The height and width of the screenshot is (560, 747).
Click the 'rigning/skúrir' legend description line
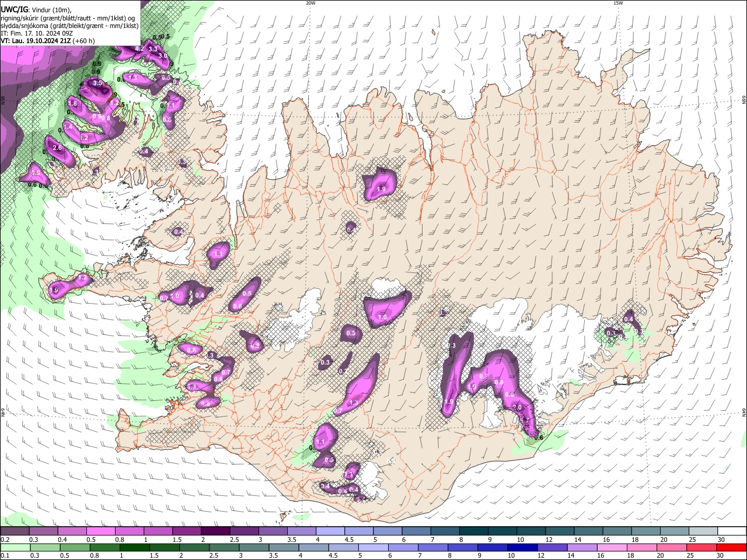pos(68,17)
